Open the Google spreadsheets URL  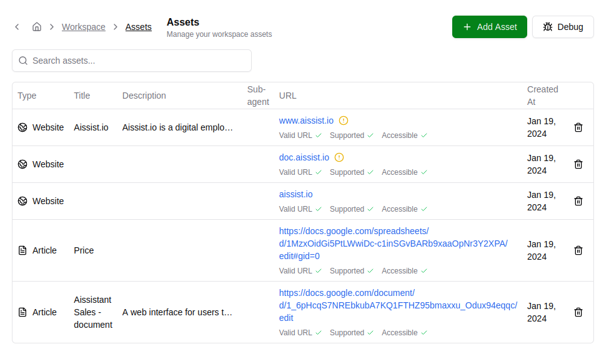pos(393,243)
